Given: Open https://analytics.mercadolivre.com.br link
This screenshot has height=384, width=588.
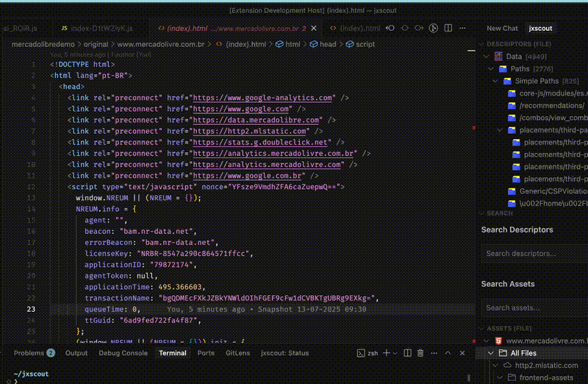Looking at the screenshot, I should (273, 154).
